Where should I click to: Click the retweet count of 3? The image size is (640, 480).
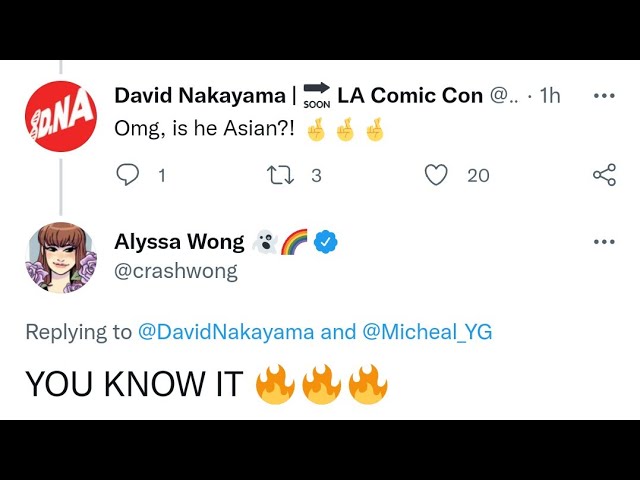(x=316, y=176)
